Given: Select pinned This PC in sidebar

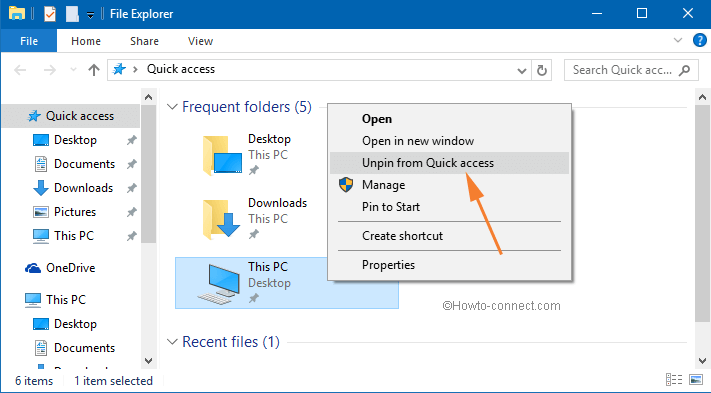Looking at the screenshot, I should click(73, 236).
